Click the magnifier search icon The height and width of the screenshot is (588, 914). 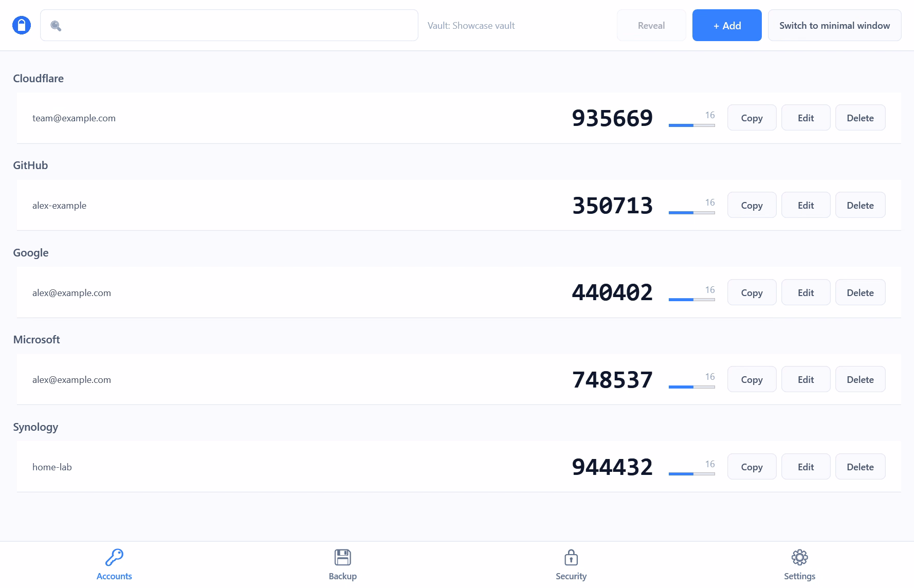pos(56,26)
